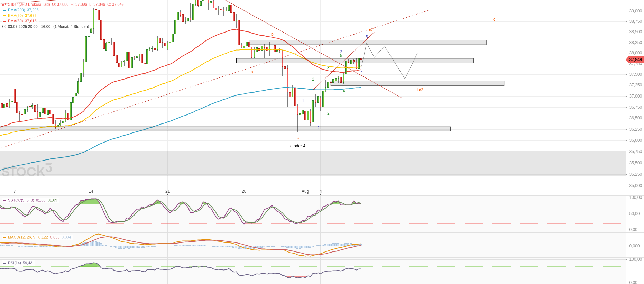Click the yellow EMA(90) legend marker
Screen dimensions: 644x284
coord(4,16)
